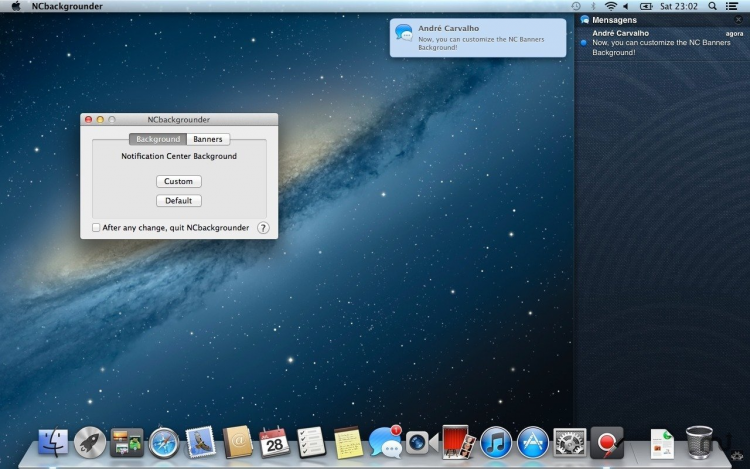
Task: Click the Custom button
Action: (x=178, y=181)
